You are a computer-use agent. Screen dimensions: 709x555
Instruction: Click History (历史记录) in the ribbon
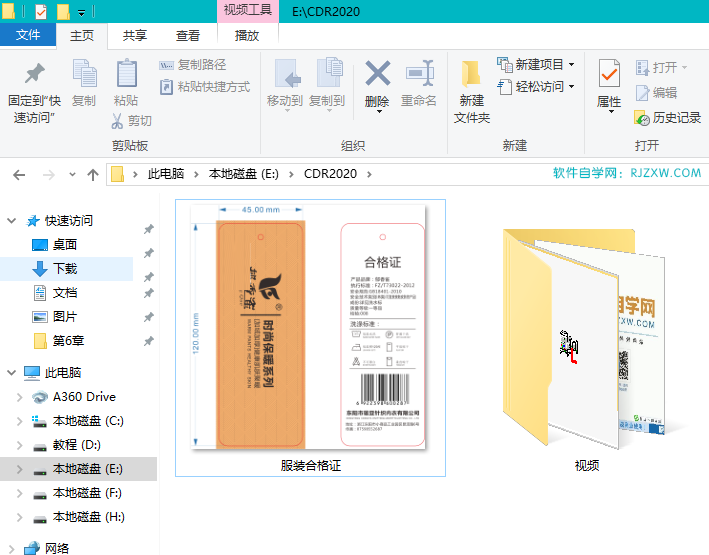tap(667, 118)
